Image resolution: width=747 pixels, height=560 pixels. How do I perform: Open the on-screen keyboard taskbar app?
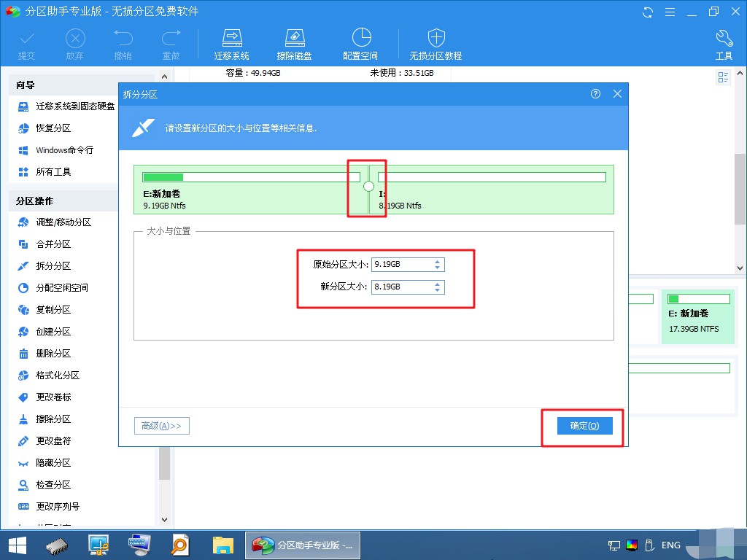point(139,545)
